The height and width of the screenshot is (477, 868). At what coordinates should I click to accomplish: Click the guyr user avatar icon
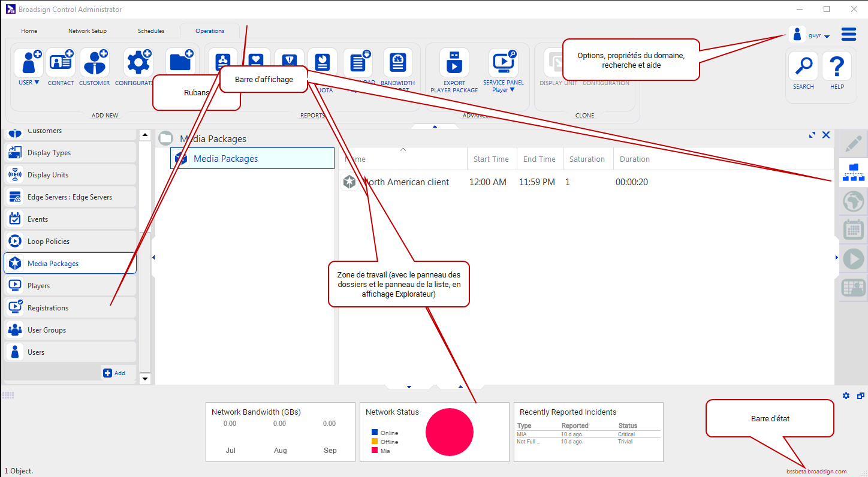coord(797,34)
